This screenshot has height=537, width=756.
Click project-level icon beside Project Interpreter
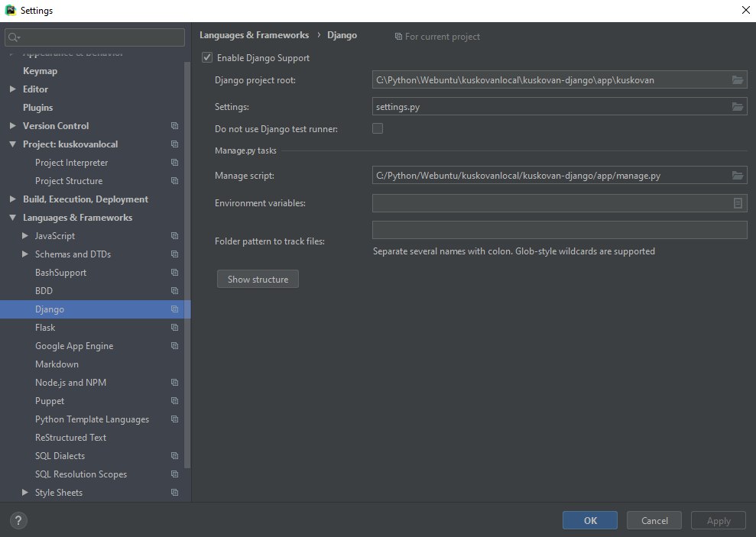[174, 162]
